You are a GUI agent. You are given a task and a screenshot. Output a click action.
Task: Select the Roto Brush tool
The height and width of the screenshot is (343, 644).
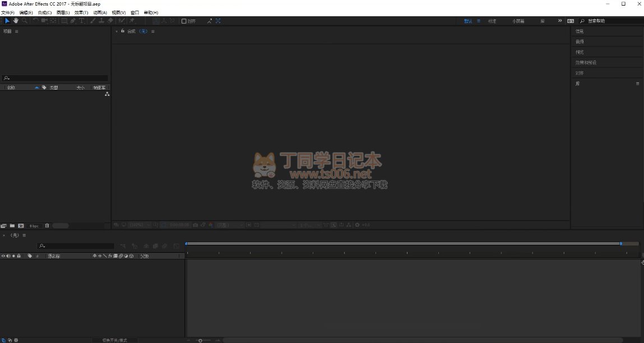point(122,21)
